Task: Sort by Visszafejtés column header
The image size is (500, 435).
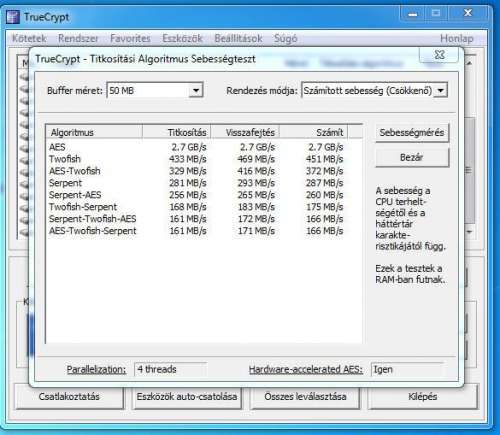Action: (245, 132)
